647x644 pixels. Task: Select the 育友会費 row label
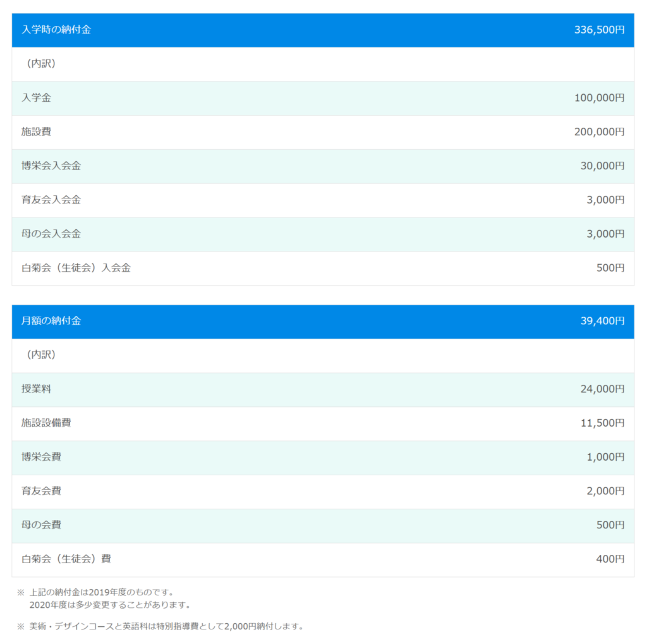click(x=41, y=491)
